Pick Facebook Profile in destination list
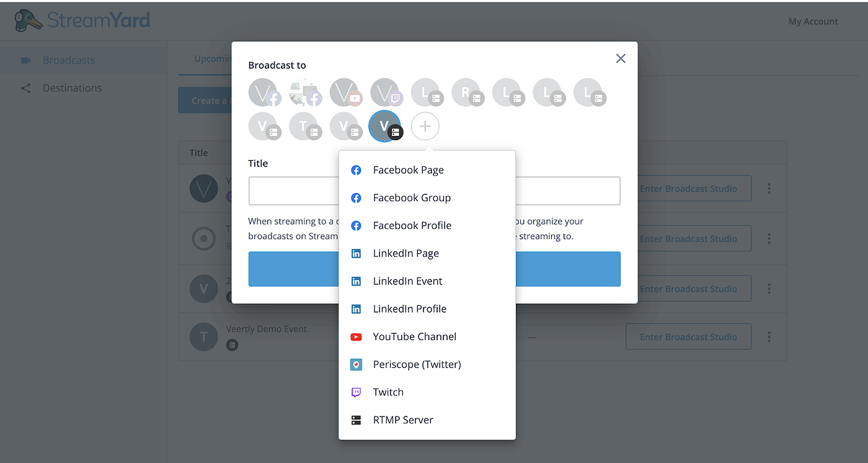 click(427, 225)
